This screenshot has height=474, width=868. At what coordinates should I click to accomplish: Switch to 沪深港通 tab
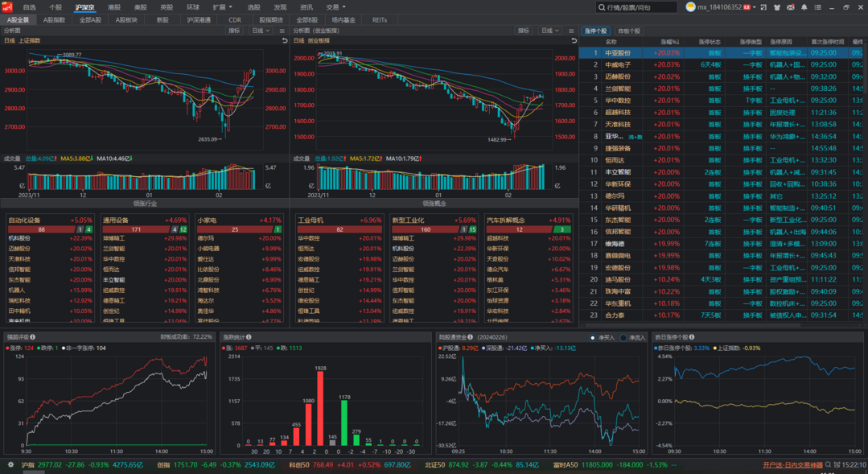[x=198, y=20]
